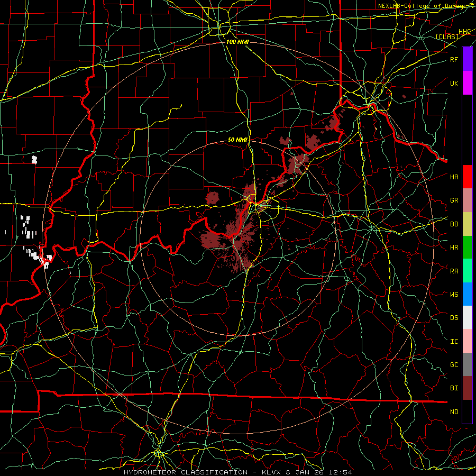Click the GR legend label
Screen dimensions: 476x476
pos(454,200)
